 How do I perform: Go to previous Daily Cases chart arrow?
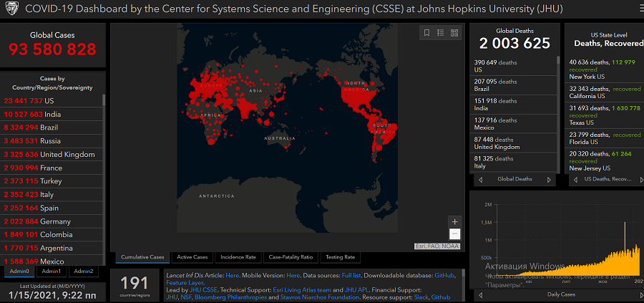pyautogui.click(x=481, y=295)
